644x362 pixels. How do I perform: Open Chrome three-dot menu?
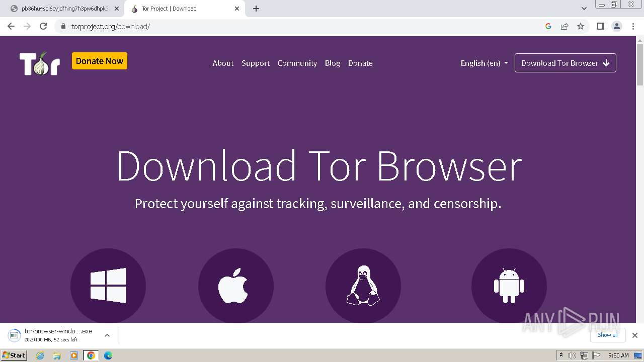pos(633,26)
